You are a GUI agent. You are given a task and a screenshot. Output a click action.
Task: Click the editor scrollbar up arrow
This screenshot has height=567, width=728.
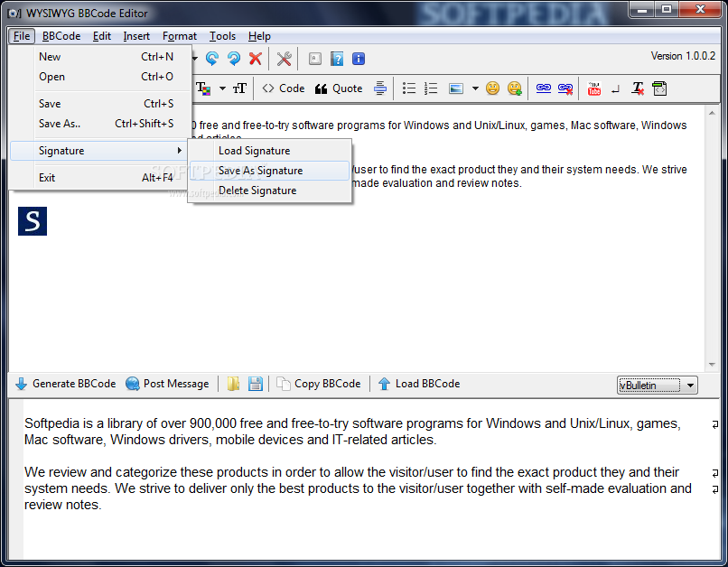coord(713,113)
